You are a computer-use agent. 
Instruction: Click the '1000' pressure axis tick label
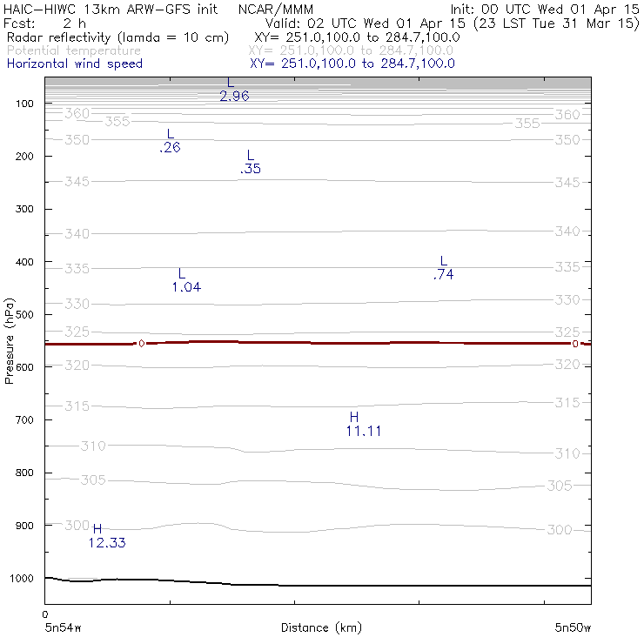22,578
